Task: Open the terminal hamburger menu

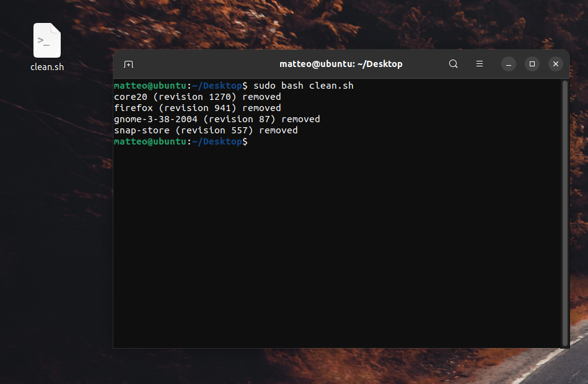Action: pos(480,64)
